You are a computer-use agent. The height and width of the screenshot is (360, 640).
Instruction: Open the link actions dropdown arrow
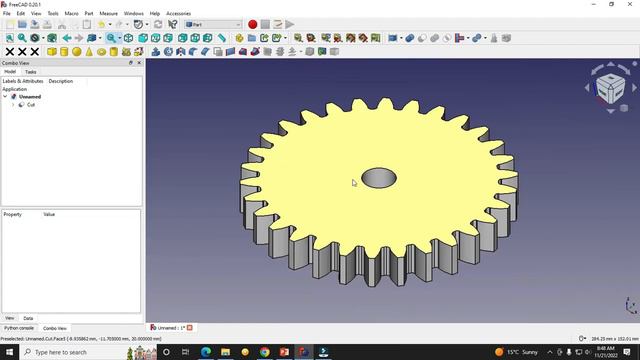[x=285, y=38]
